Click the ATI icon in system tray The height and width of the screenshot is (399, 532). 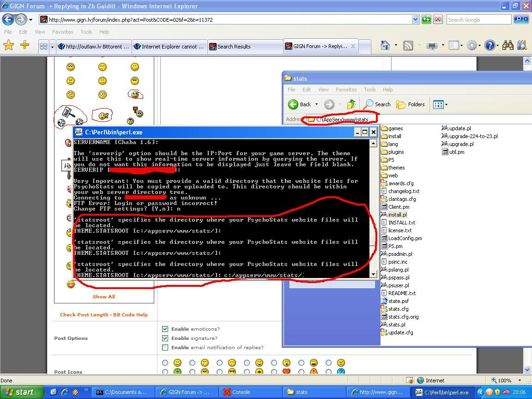[x=506, y=392]
